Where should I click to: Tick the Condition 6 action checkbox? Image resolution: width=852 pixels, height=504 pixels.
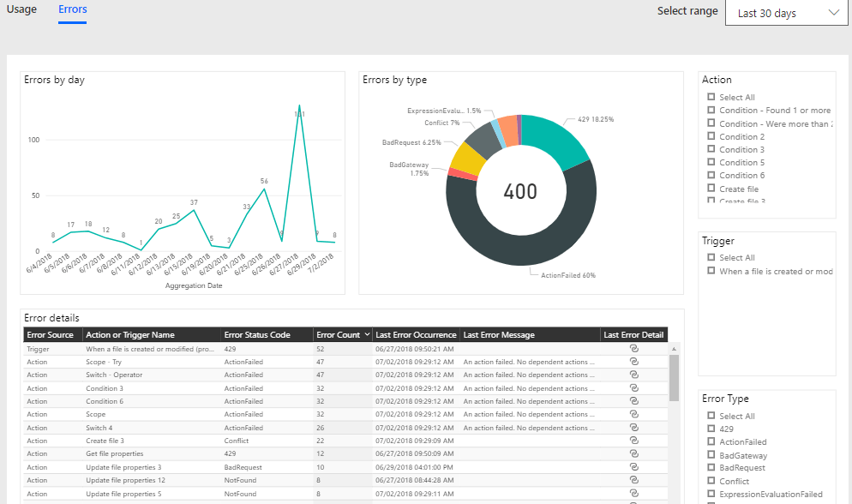(x=711, y=175)
